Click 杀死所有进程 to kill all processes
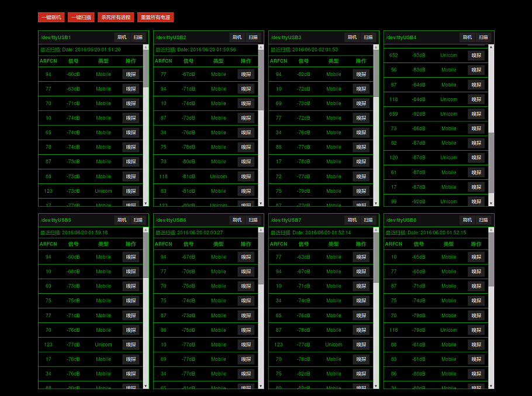The width and height of the screenshot is (532, 396). pyautogui.click(x=116, y=18)
